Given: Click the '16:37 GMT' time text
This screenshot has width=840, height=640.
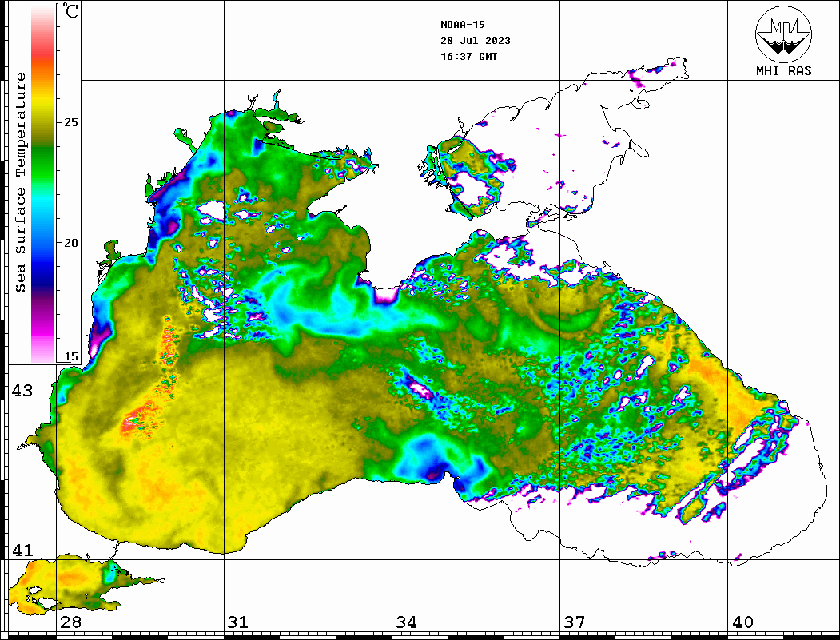Looking at the screenshot, I should [468, 56].
